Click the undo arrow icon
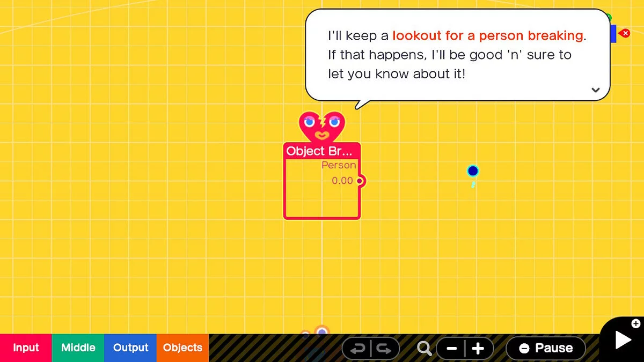This screenshot has width=644, height=362. (358, 349)
